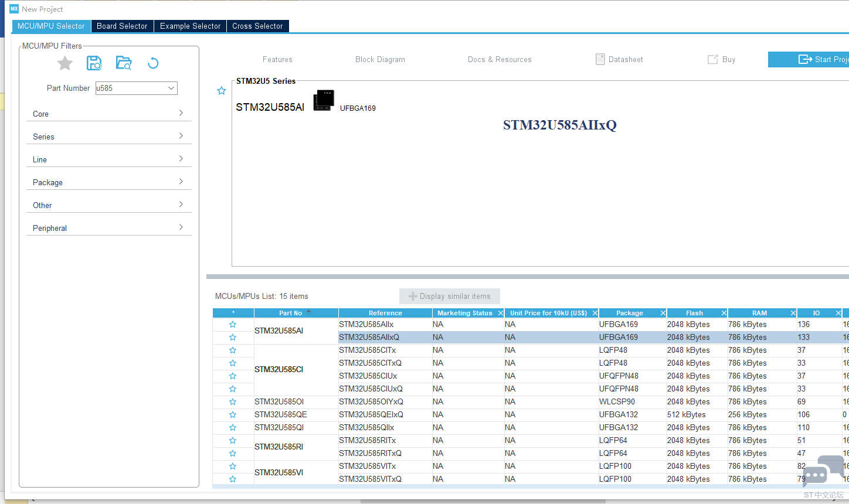The height and width of the screenshot is (504, 849).
Task: Click the Datasheet button
Action: tap(619, 59)
